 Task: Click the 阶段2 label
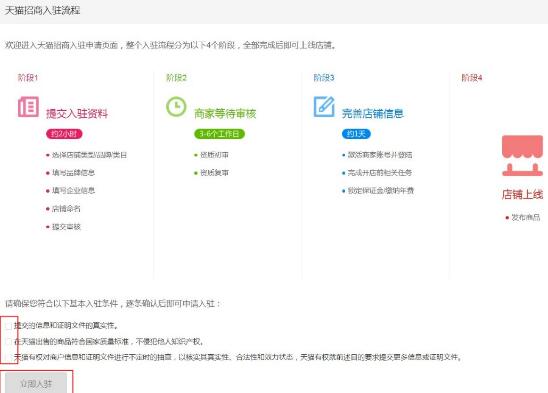point(176,78)
